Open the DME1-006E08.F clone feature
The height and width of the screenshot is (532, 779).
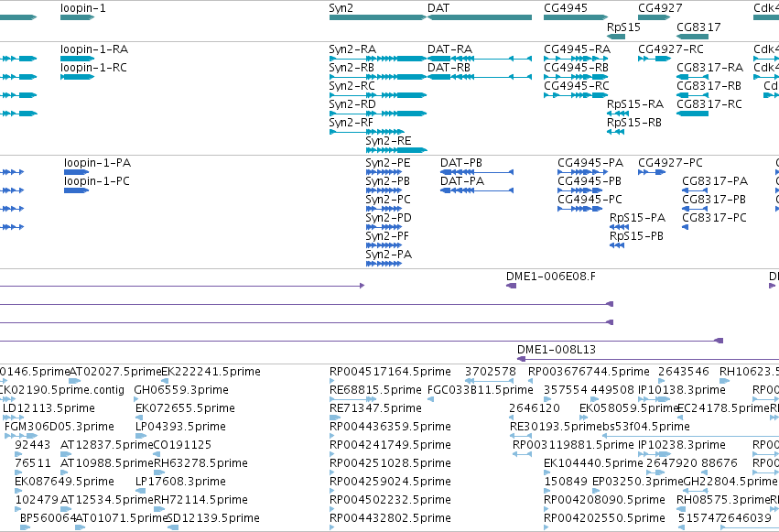(511, 286)
